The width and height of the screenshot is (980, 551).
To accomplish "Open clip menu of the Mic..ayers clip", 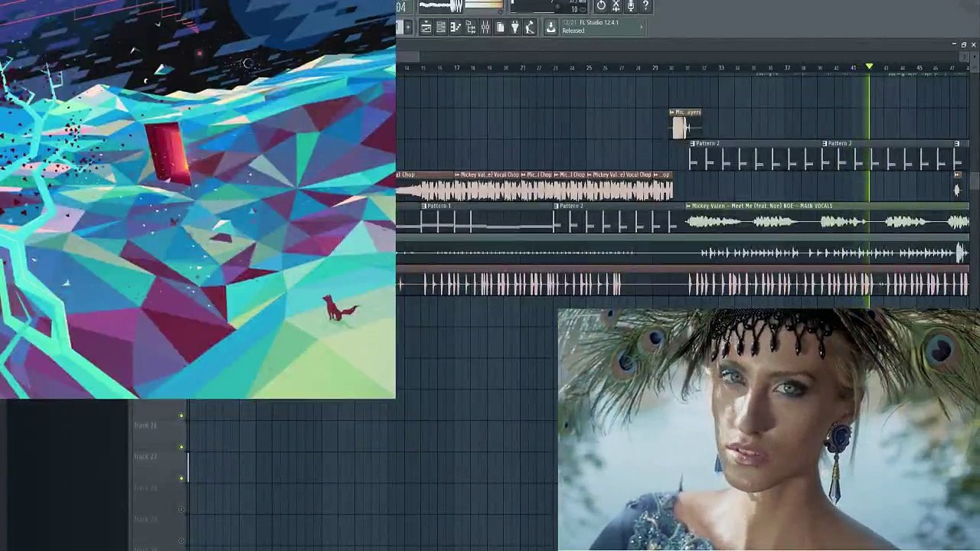I will pyautogui.click(x=672, y=112).
